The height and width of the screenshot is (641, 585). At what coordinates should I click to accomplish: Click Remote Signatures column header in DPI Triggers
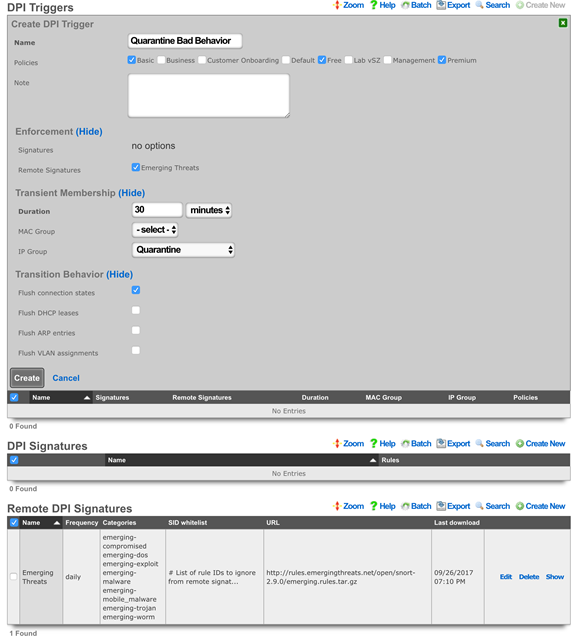pos(202,397)
